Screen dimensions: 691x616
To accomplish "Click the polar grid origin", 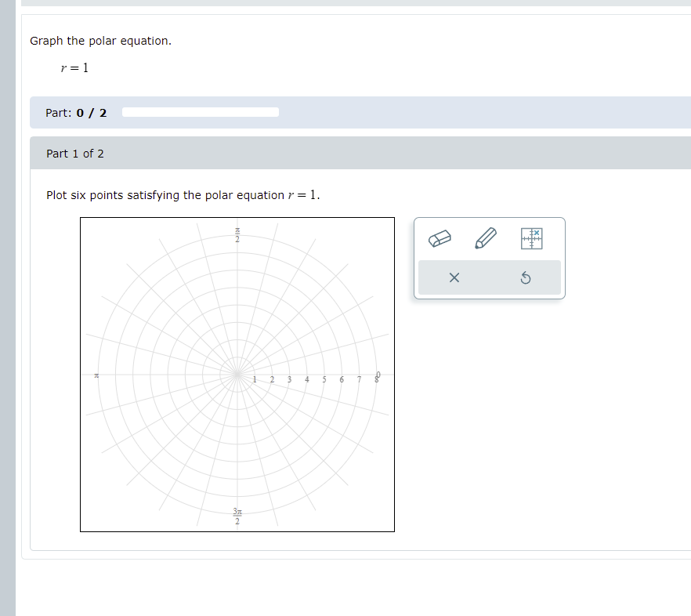I will click(x=237, y=375).
